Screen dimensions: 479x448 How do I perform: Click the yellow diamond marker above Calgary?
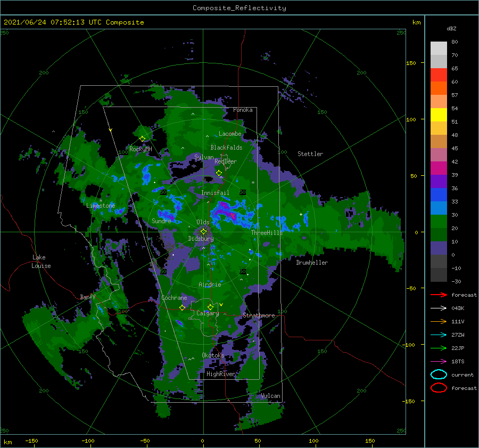coord(210,307)
